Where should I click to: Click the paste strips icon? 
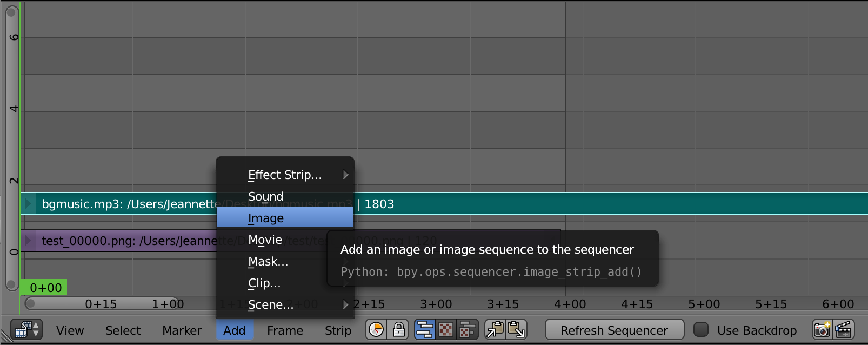[x=516, y=330]
